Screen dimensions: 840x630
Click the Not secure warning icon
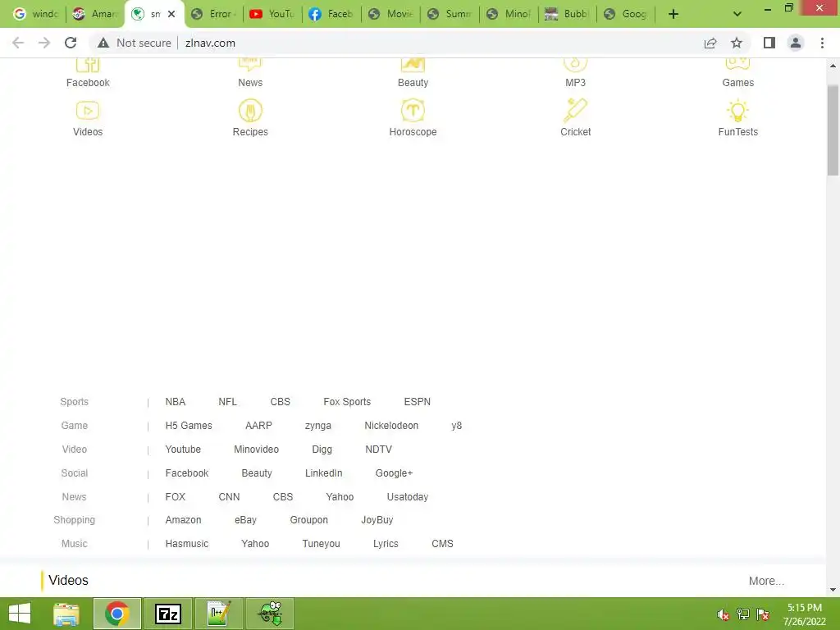(x=103, y=43)
